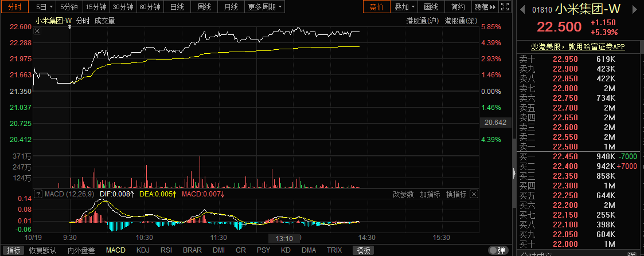Select the TRIX indicator

[x=334, y=250]
